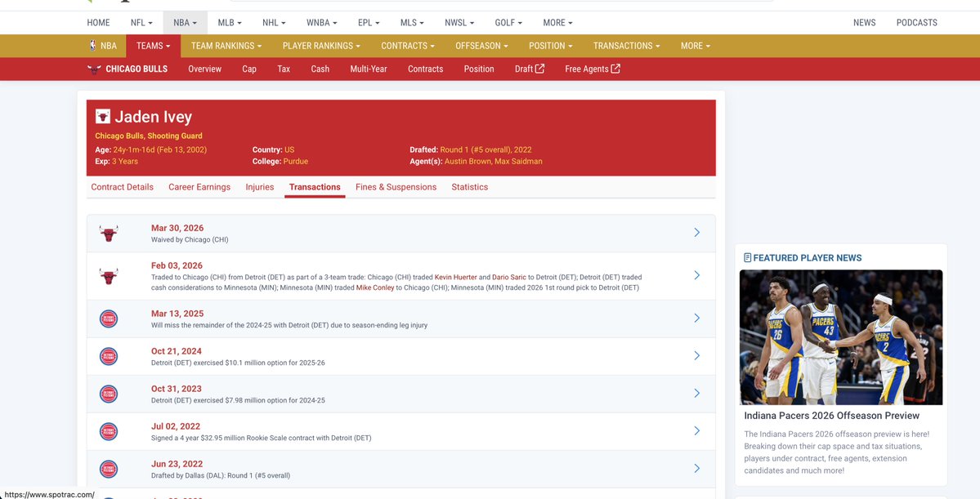Open the MORE dropdown in gold bar
980x499 pixels.
[695, 46]
